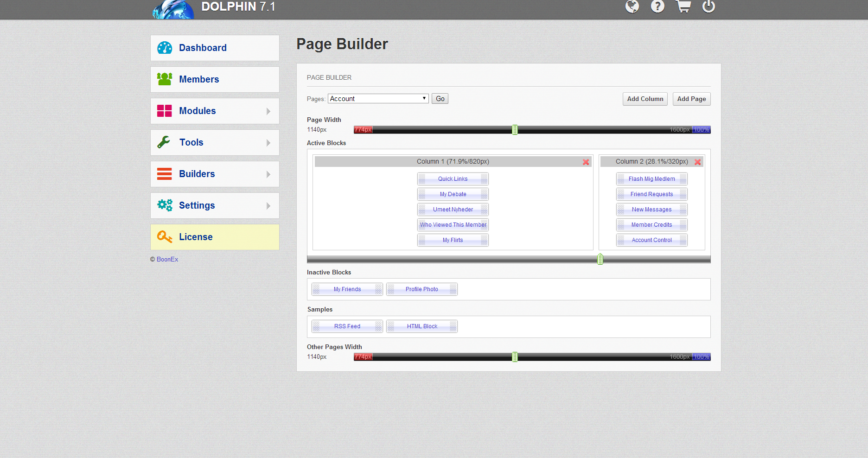Click the globe icon in top header
Viewport: 868px width, 458px height.
coord(632,6)
